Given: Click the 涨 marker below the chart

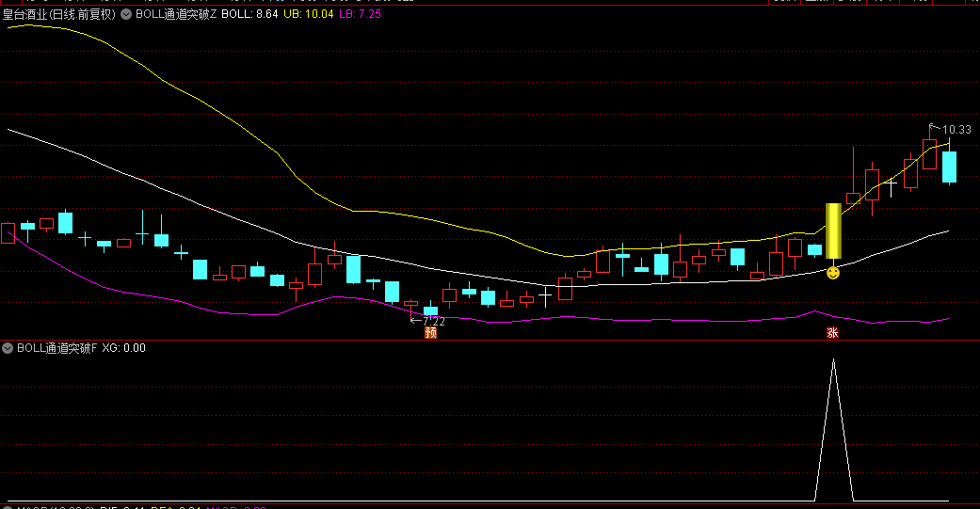Looking at the screenshot, I should [x=832, y=333].
